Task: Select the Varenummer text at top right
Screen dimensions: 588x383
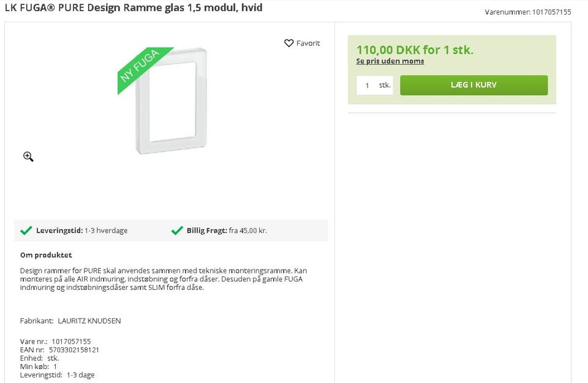Action: [x=527, y=12]
